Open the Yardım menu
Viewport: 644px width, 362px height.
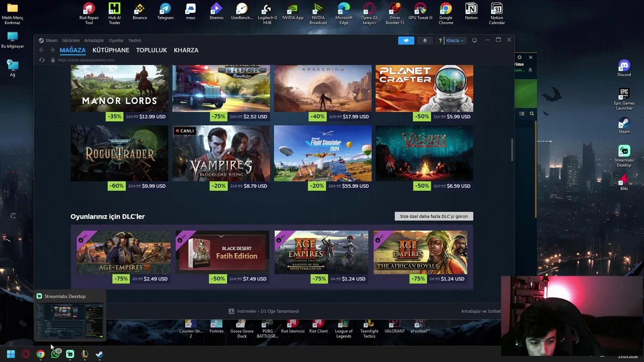coord(135,40)
